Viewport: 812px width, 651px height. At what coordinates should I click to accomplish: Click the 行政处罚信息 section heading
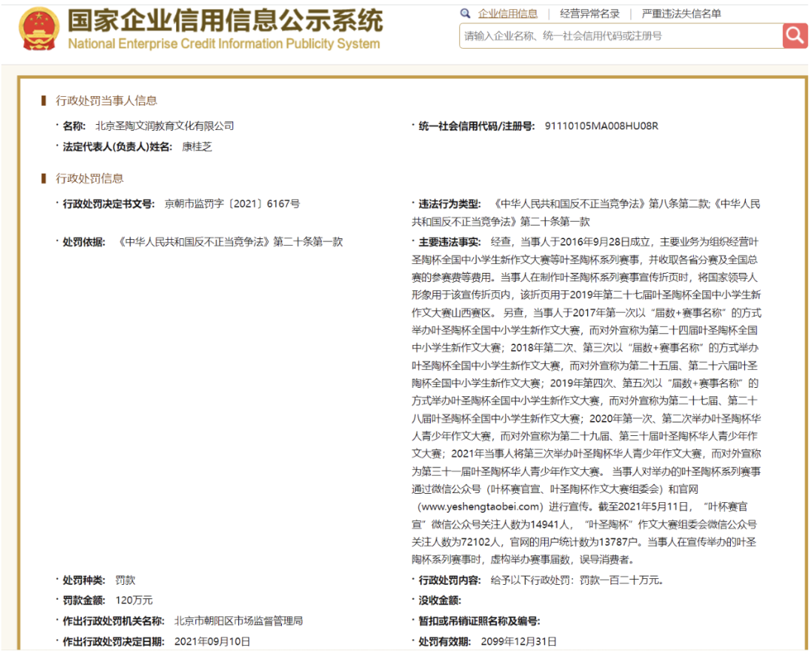pos(89,179)
